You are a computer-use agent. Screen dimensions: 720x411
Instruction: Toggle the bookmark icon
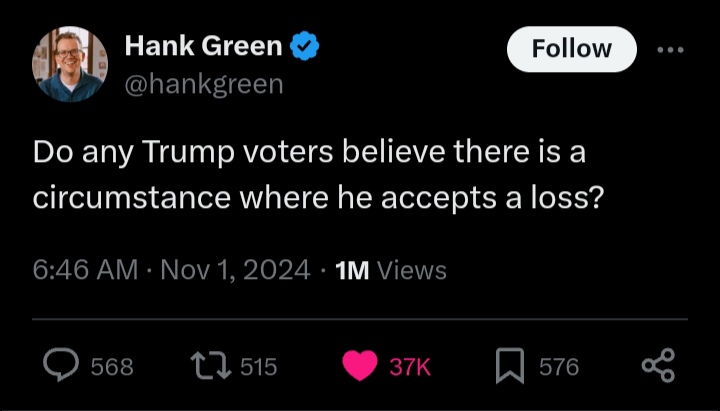(510, 366)
